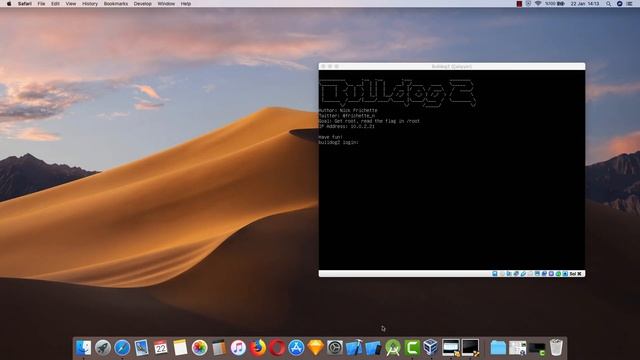The width and height of the screenshot is (640, 360).
Task: Click the 'bulldog2 login:' prompt in the VM
Action: click(x=338, y=142)
